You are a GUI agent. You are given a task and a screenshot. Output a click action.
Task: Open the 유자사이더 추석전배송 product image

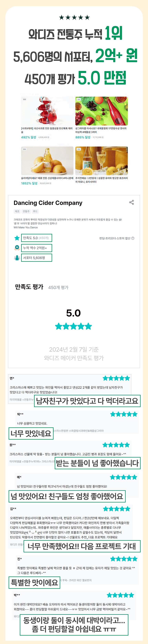pyautogui.click(x=102, y=161)
